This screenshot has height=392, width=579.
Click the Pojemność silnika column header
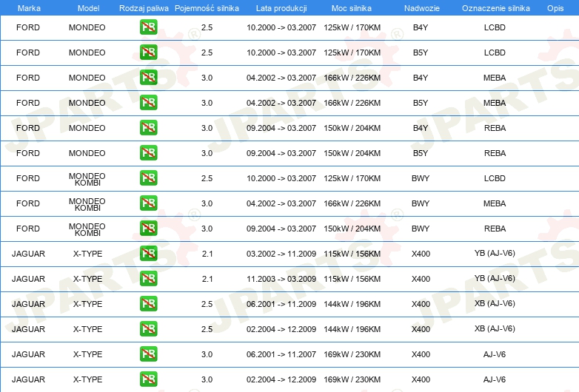pyautogui.click(x=207, y=8)
